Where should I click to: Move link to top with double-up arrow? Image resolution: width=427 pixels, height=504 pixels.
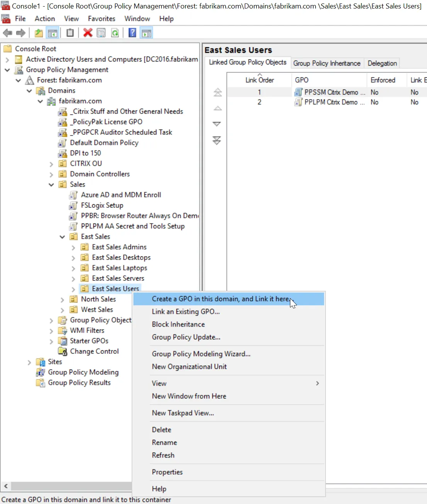pos(217,92)
